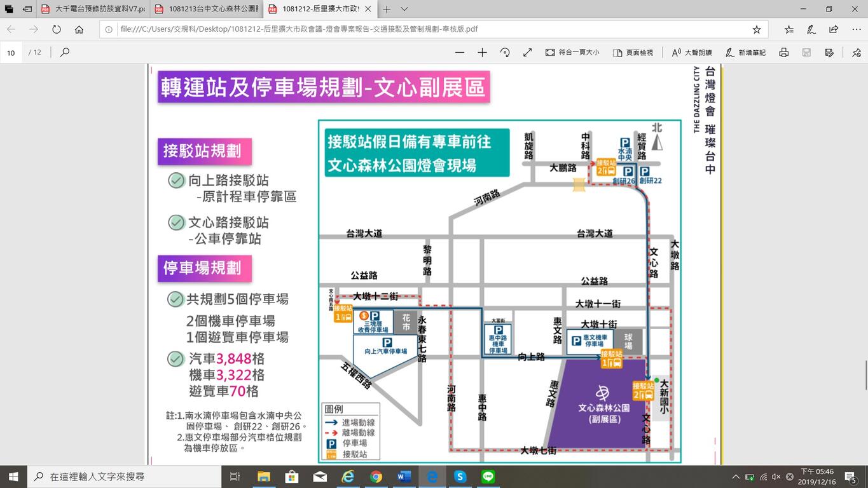868x488 pixels.
Task: Open LINE from the Windows taskbar
Action: click(x=488, y=477)
